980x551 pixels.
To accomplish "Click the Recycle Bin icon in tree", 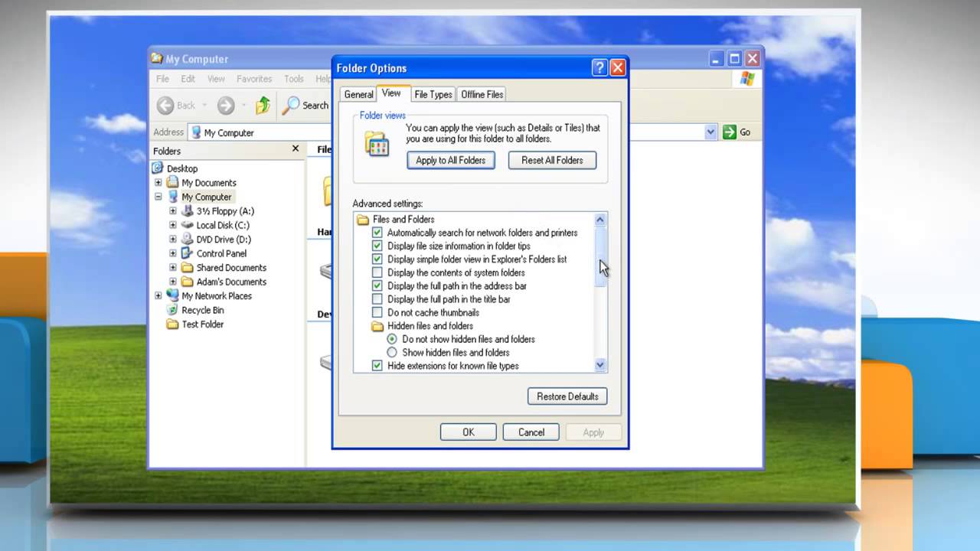I will click(172, 310).
